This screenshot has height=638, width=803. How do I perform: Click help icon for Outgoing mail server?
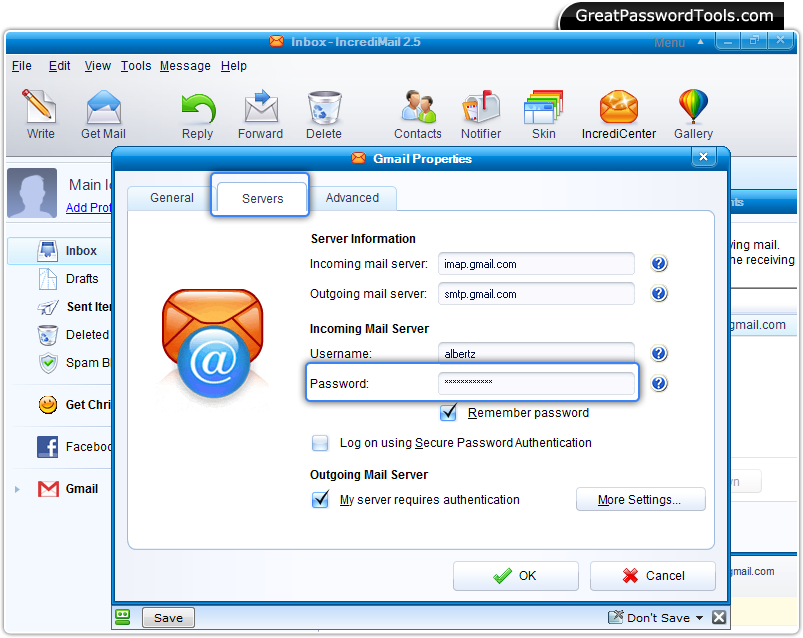click(659, 293)
